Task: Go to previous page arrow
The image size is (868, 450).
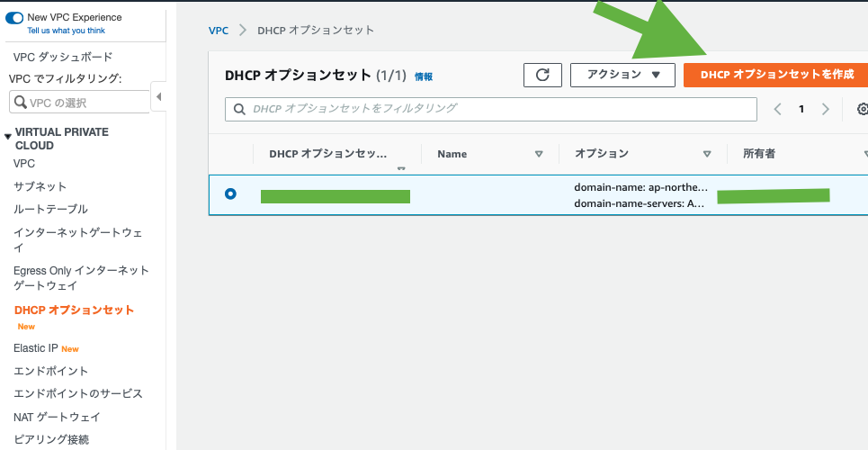Action: click(x=778, y=109)
